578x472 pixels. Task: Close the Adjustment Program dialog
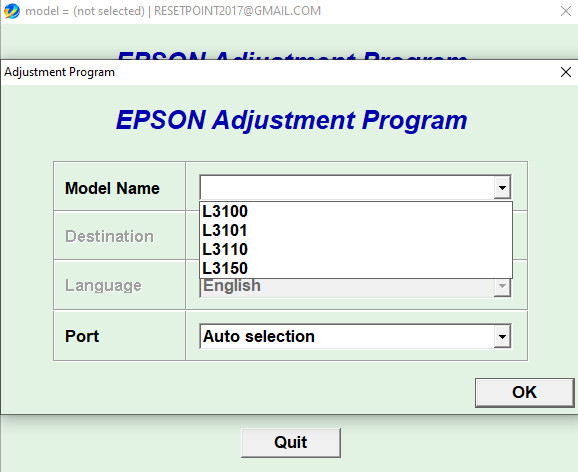(566, 72)
